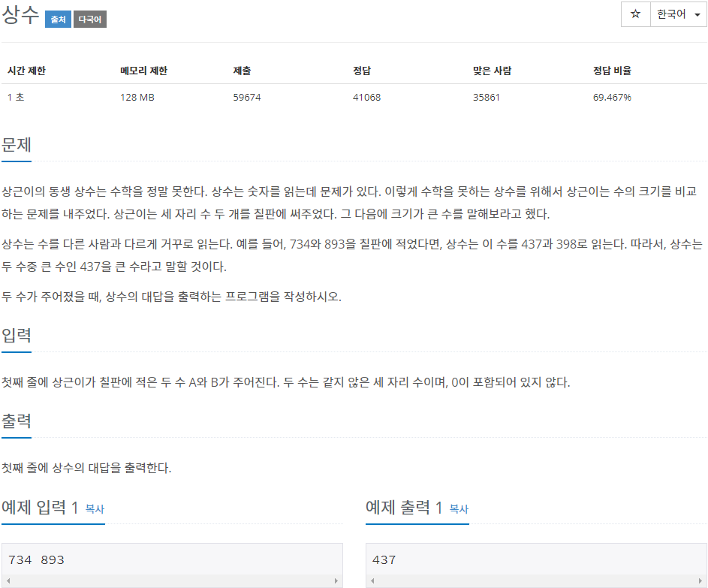Click the 정답 column header
Image resolution: width=708 pixels, height=588 pixels.
362,71
